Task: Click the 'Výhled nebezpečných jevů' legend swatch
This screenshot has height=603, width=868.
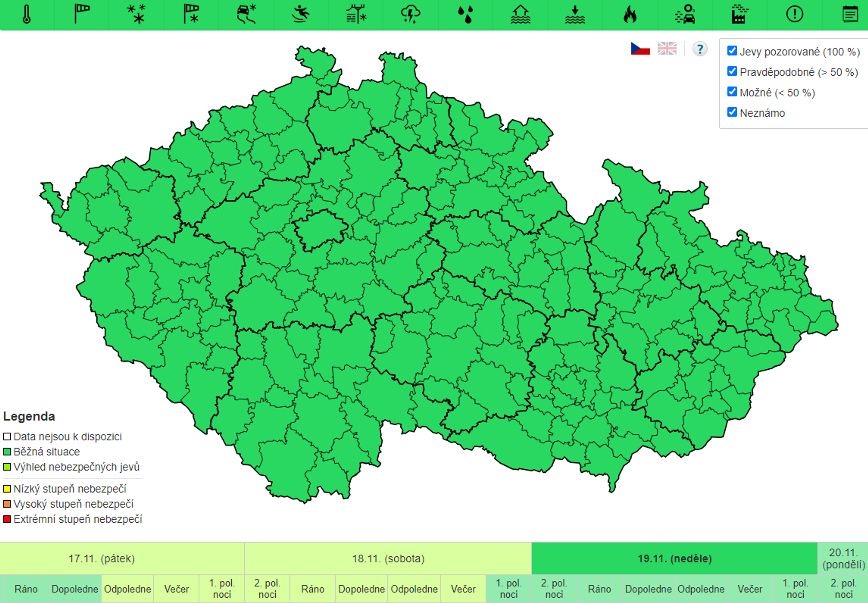Action: coord(7,467)
